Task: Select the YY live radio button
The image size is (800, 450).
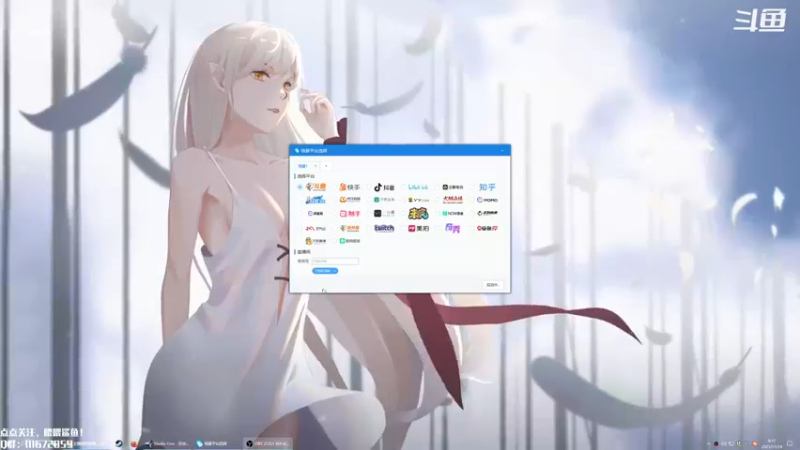Action: [x=403, y=199]
